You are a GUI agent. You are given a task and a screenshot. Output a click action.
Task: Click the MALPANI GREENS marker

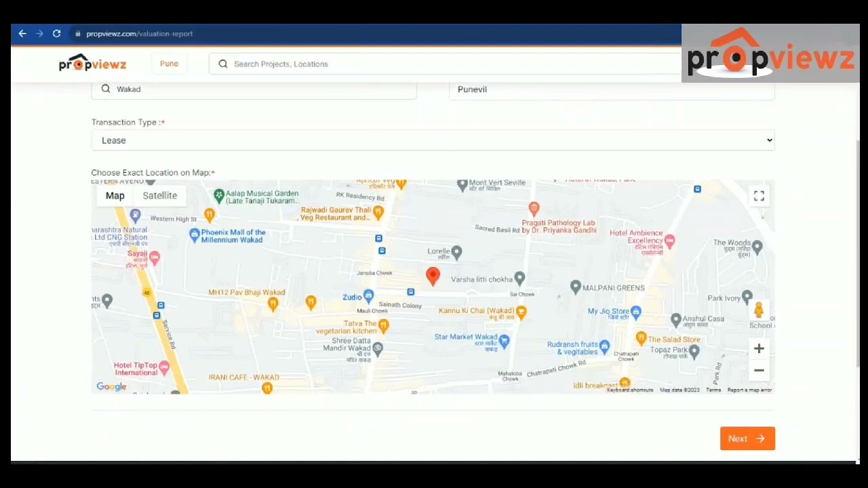tap(576, 287)
